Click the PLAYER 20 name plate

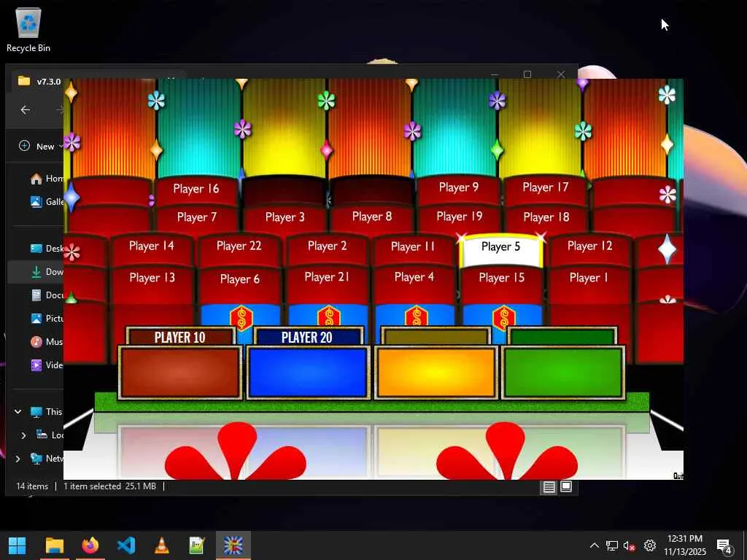[x=307, y=337]
